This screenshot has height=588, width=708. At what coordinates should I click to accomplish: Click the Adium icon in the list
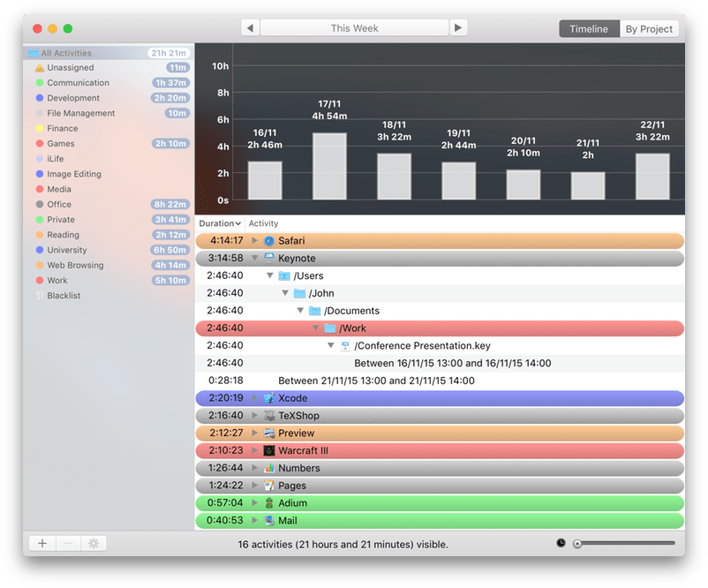point(267,502)
